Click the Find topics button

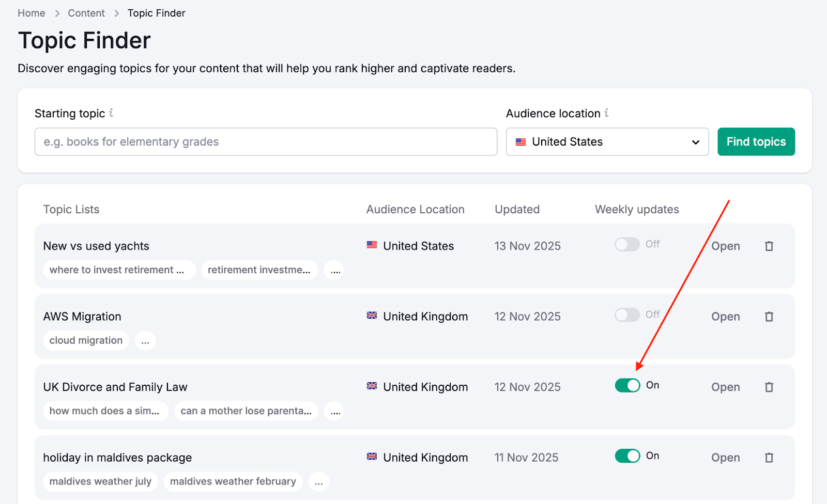(756, 141)
